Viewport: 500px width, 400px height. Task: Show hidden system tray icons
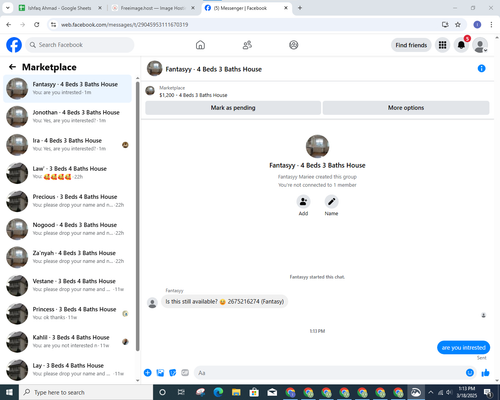(431, 392)
